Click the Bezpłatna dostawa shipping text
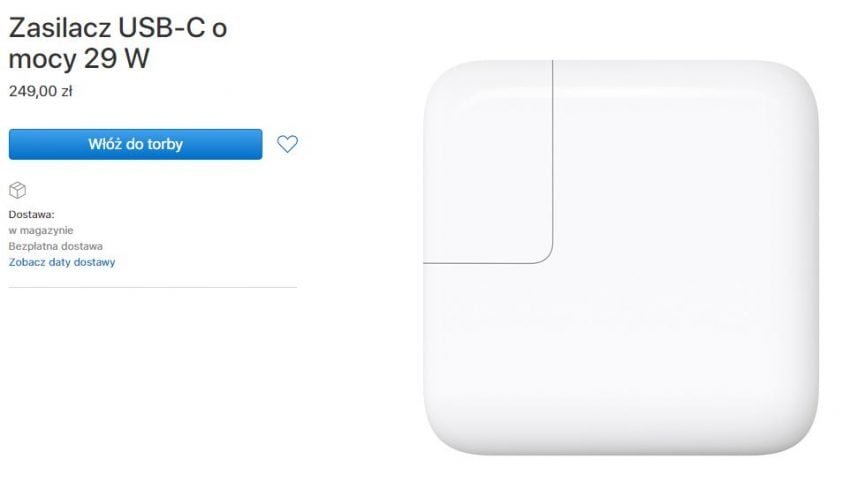The image size is (850, 482). (x=55, y=246)
